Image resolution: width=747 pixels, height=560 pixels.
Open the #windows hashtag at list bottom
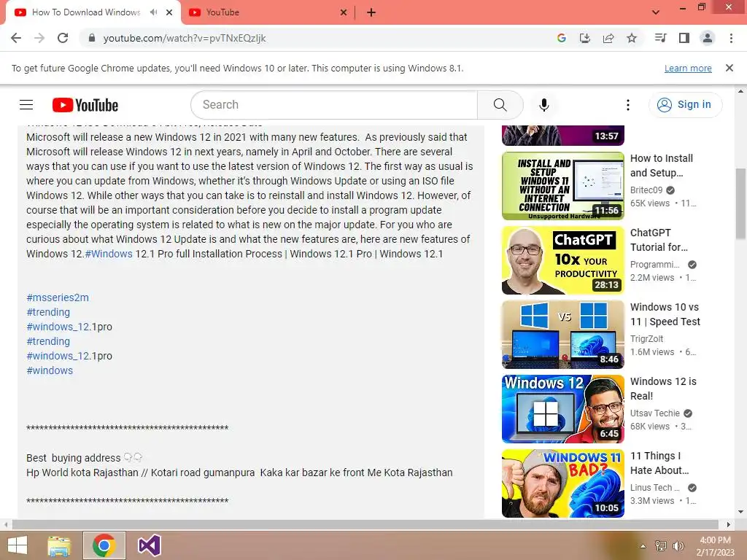point(50,370)
